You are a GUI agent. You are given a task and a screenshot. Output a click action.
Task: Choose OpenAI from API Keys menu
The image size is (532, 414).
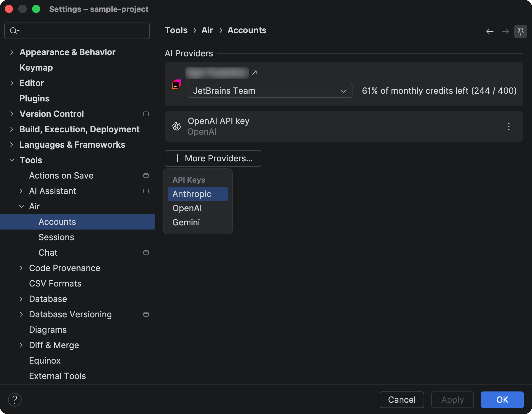(x=198, y=208)
